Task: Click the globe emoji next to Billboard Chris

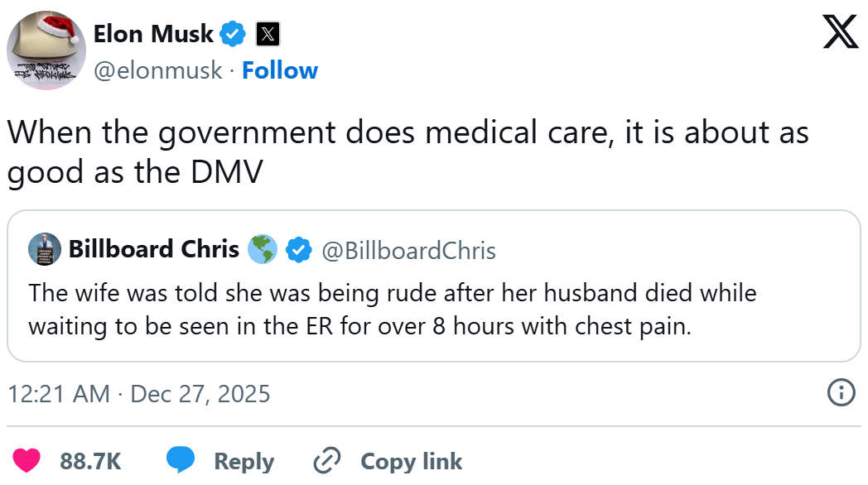Action: pyautogui.click(x=263, y=249)
